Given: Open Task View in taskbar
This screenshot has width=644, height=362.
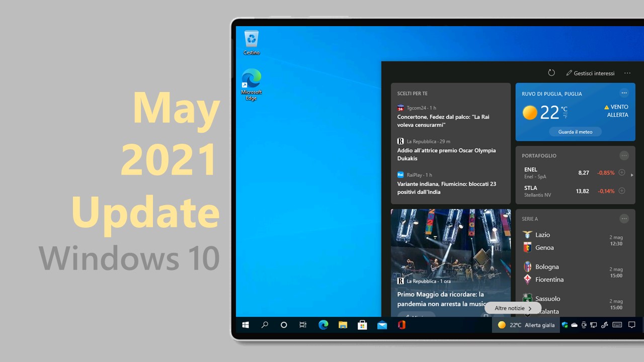Looking at the screenshot, I should (x=303, y=325).
